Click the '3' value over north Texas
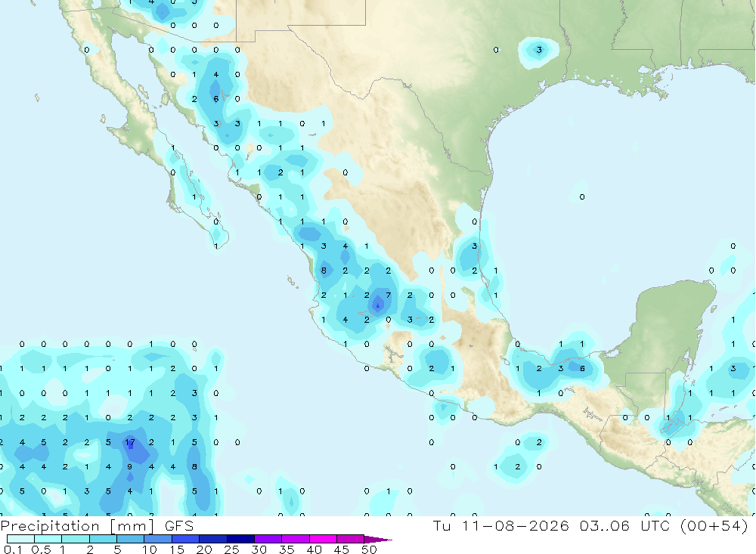This screenshot has height=554, width=756. pos(539,50)
